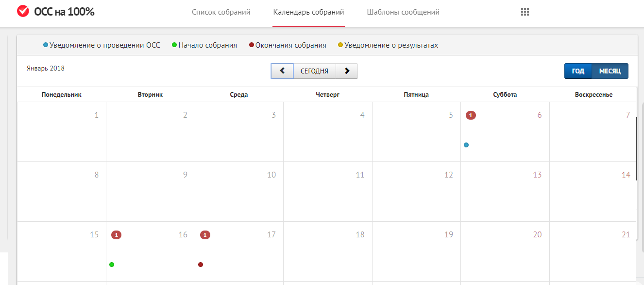Select day 10 in the calendar
The height and width of the screenshot is (285, 644).
271,175
